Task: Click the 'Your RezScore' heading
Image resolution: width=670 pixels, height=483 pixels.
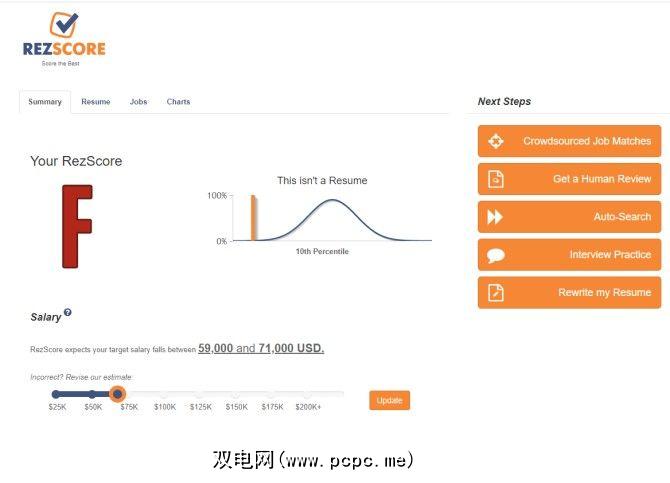Action: pos(76,161)
